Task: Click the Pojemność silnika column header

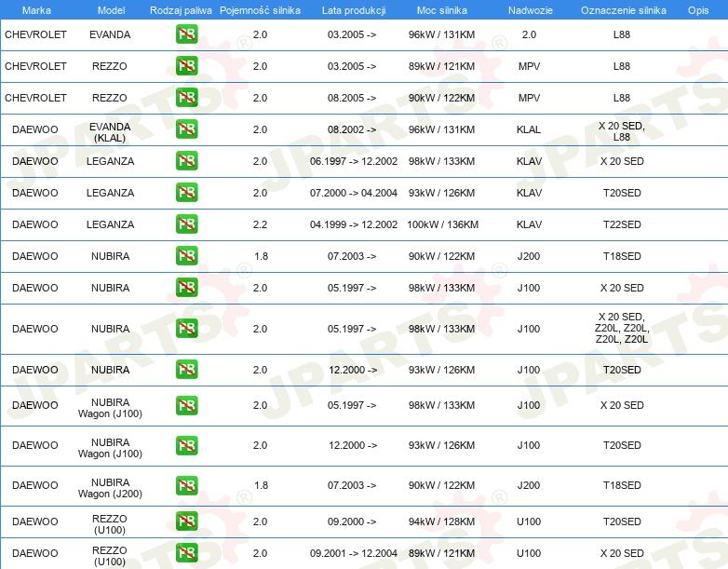Action: coord(260,10)
